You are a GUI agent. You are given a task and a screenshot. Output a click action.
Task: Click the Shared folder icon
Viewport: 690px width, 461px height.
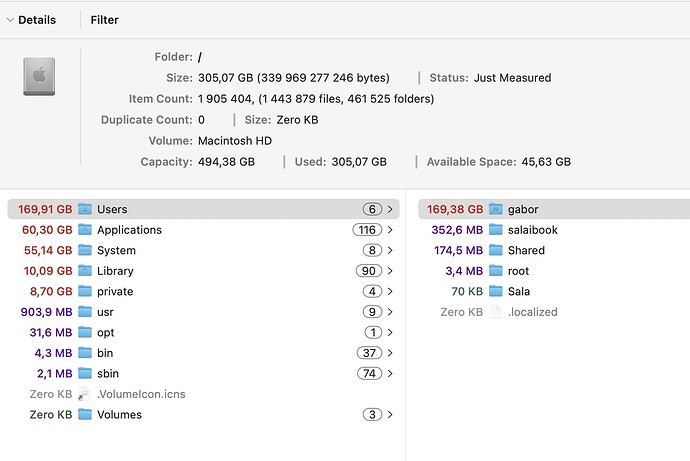click(496, 250)
